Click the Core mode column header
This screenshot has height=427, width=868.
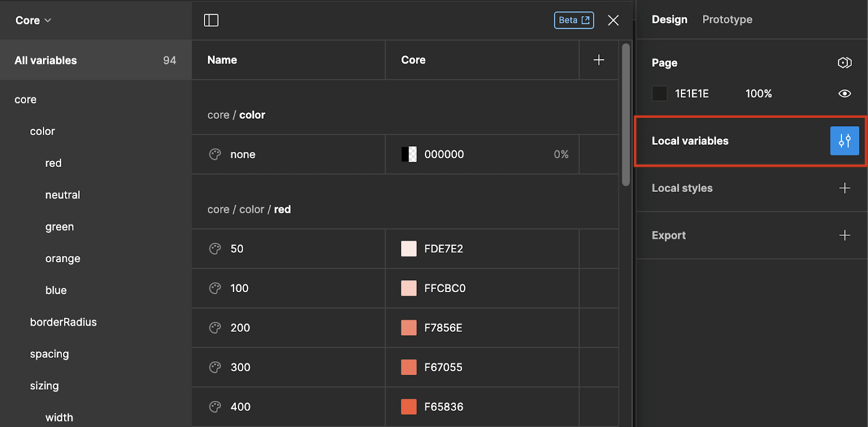point(413,60)
